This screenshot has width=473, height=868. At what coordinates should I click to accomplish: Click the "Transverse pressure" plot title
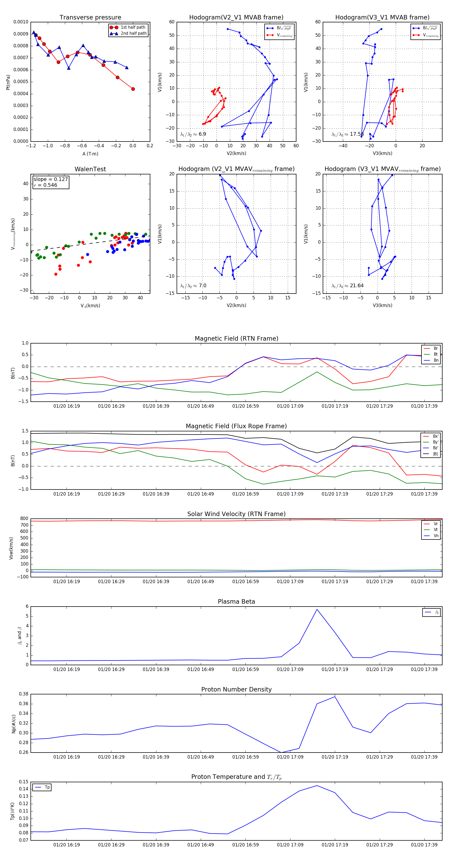pyautogui.click(x=90, y=18)
